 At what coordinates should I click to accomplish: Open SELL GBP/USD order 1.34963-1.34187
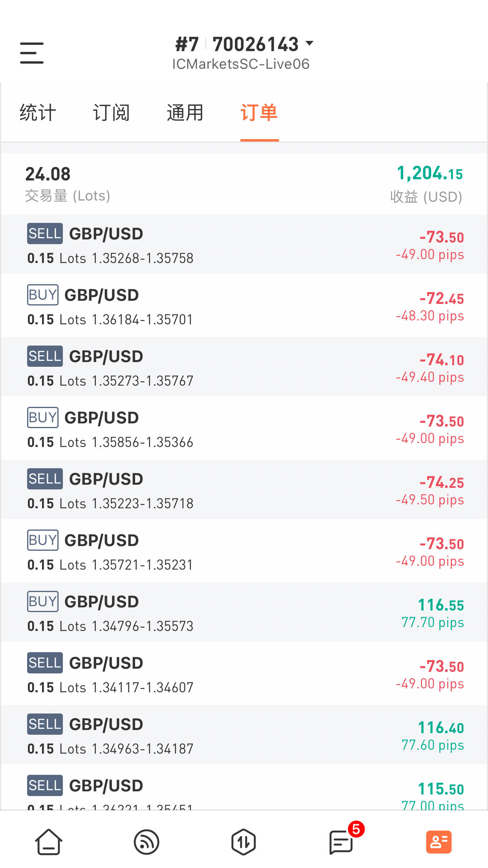pos(244,735)
